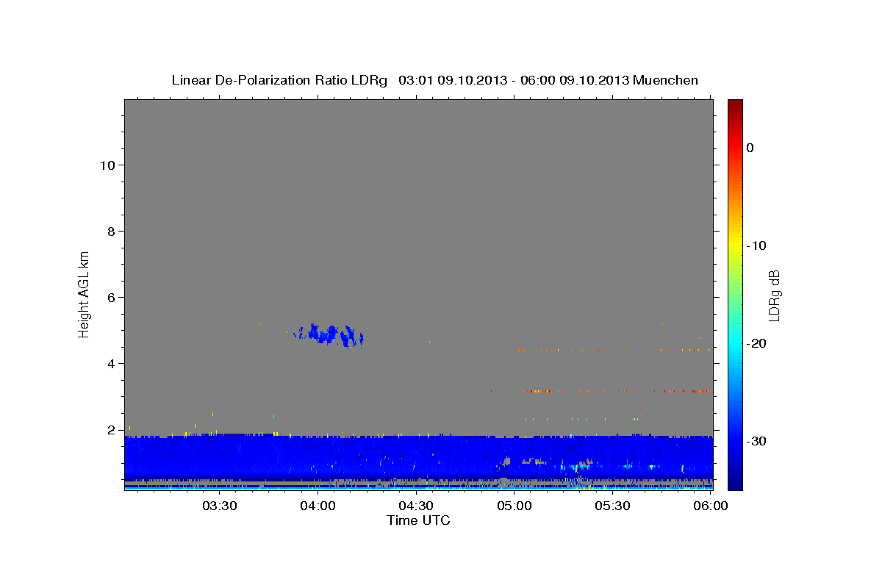Click the colorbar value -30
Viewport: 882px width, 588px height.
click(756, 441)
